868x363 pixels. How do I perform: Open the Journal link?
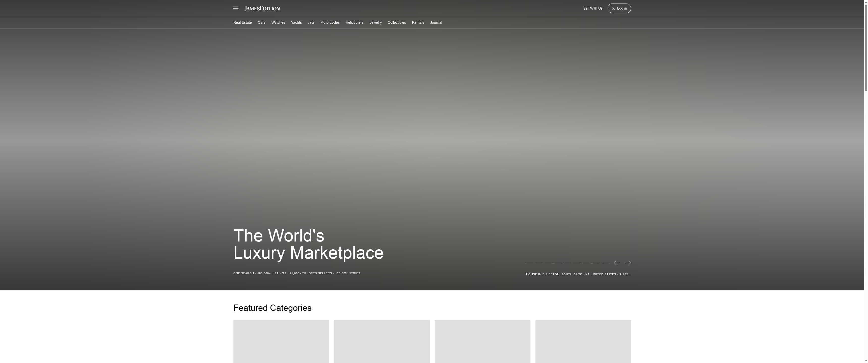[x=436, y=22]
